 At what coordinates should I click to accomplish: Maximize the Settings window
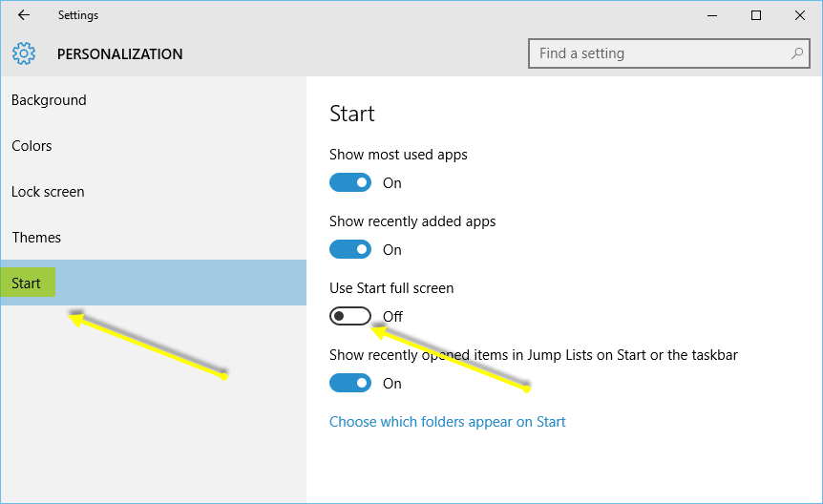pos(756,15)
